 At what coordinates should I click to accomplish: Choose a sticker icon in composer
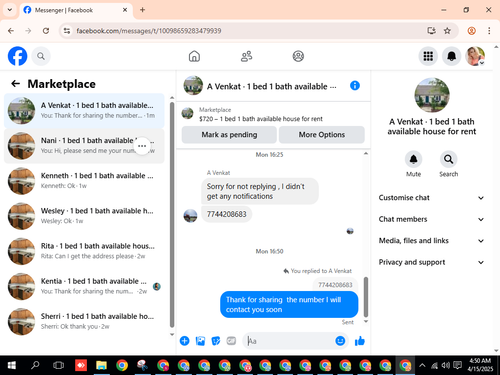coord(216,341)
